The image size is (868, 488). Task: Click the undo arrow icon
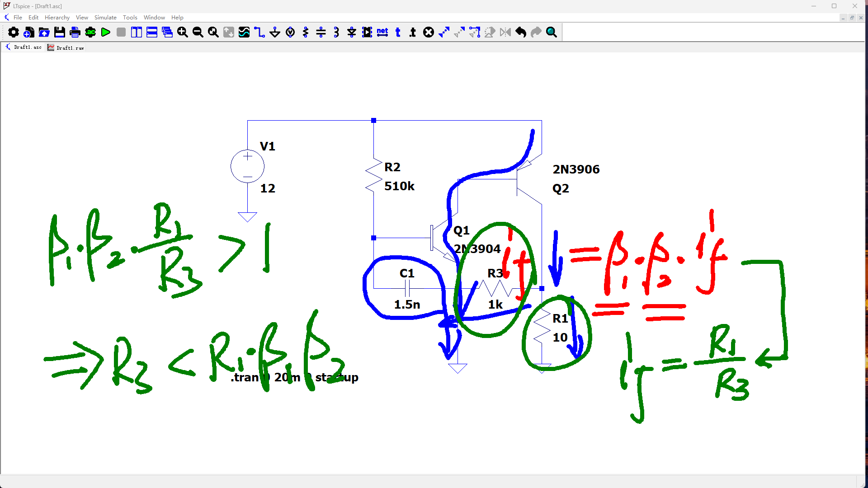pyautogui.click(x=521, y=32)
